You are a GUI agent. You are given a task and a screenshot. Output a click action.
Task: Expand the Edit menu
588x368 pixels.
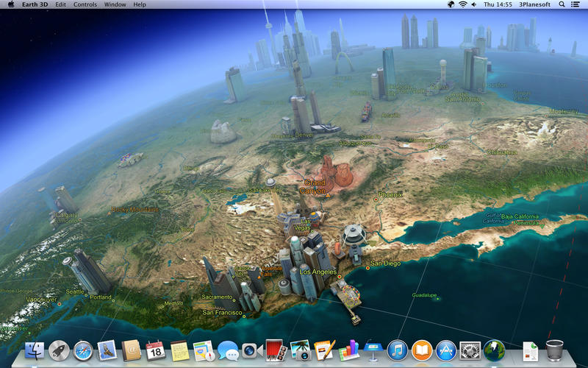60,4
